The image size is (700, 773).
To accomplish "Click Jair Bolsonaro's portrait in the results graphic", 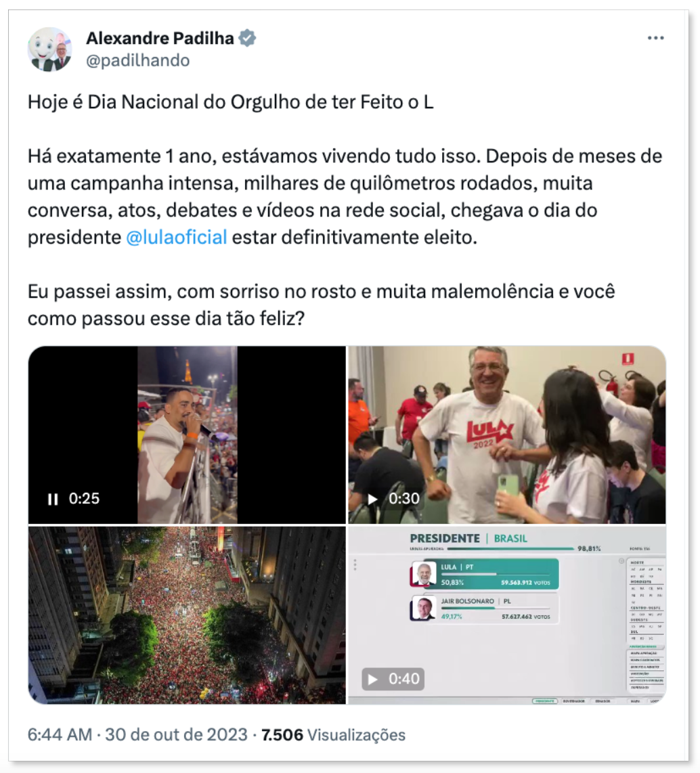I will [x=423, y=607].
